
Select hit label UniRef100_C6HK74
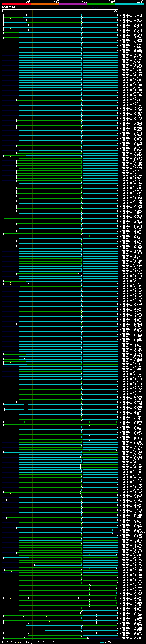click(131, 191)
